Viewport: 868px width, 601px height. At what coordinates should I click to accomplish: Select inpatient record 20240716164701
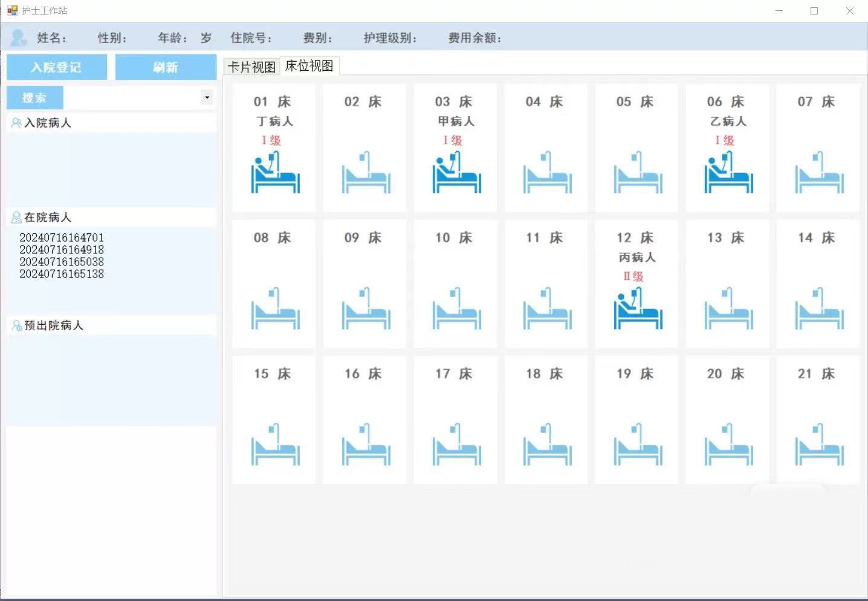[x=62, y=238]
